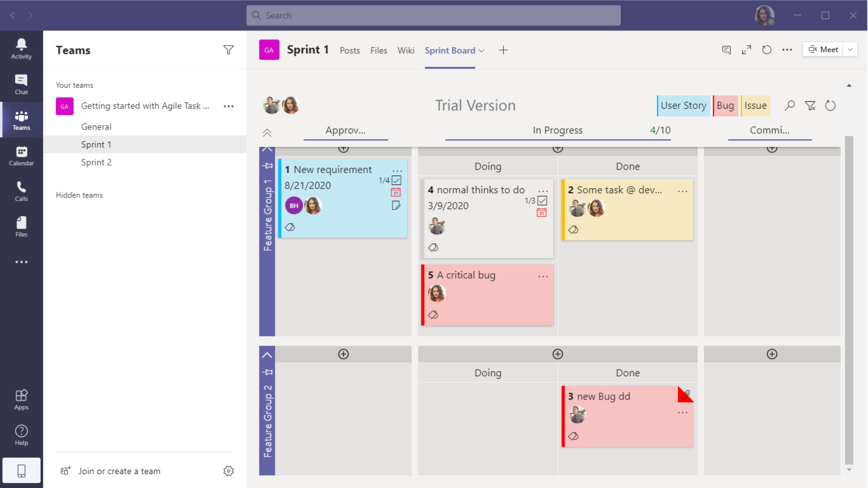Open the calendar icon on card 4

(x=541, y=213)
